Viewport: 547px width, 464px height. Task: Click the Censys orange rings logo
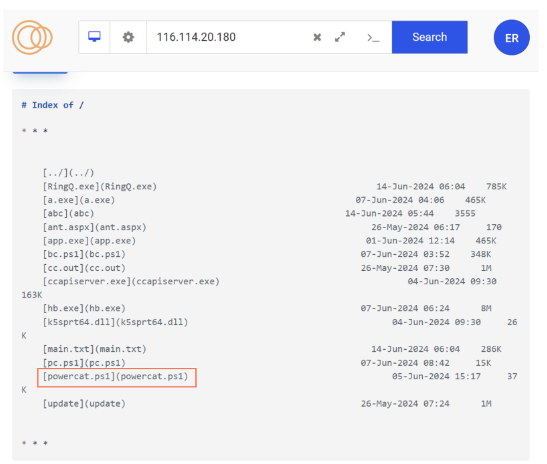[32, 37]
